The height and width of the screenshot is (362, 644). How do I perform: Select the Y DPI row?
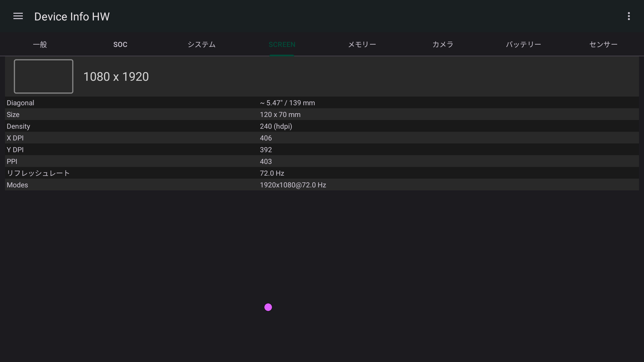[322, 149]
